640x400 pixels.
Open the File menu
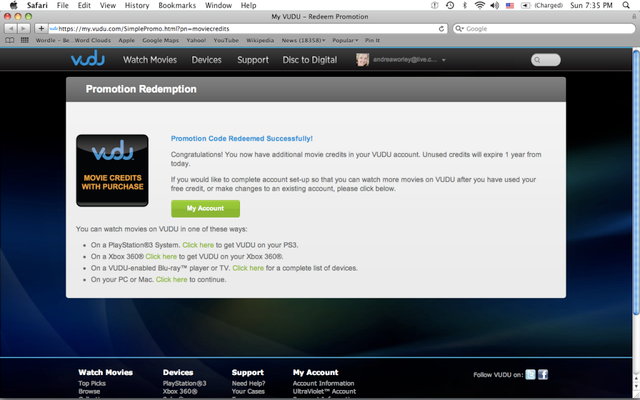point(62,5)
